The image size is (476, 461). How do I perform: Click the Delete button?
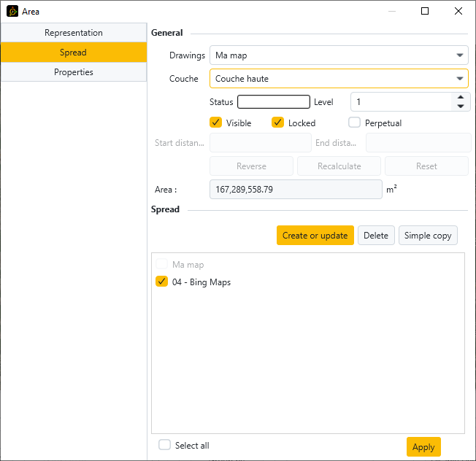click(x=376, y=236)
